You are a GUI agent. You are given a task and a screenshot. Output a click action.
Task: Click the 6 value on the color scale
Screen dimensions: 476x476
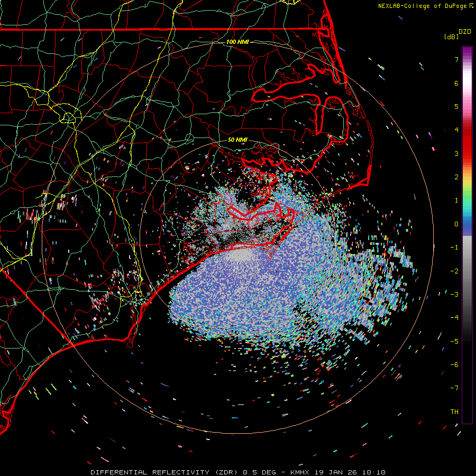[x=456, y=83]
